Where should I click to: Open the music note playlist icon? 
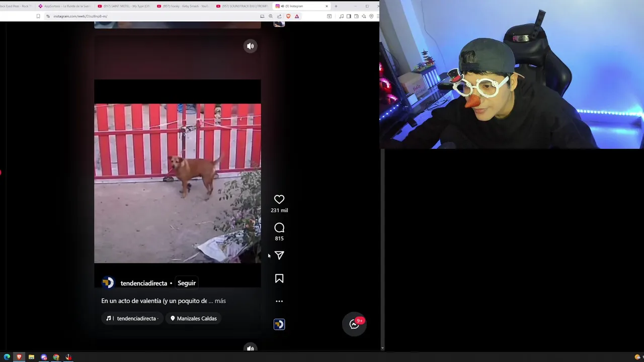[342, 16]
